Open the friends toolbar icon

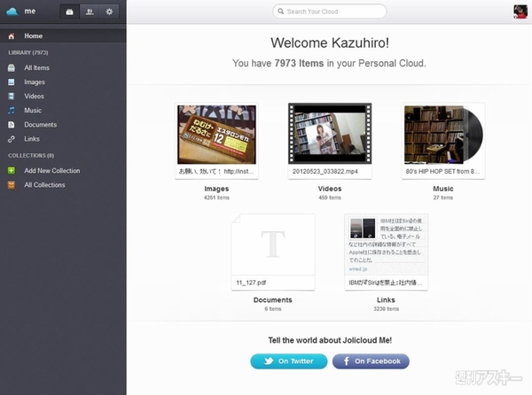90,12
